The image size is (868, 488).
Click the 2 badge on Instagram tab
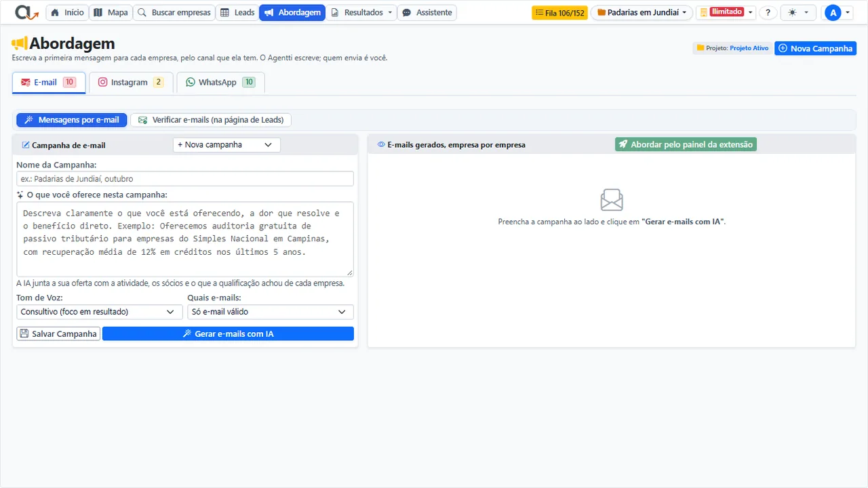159,82
